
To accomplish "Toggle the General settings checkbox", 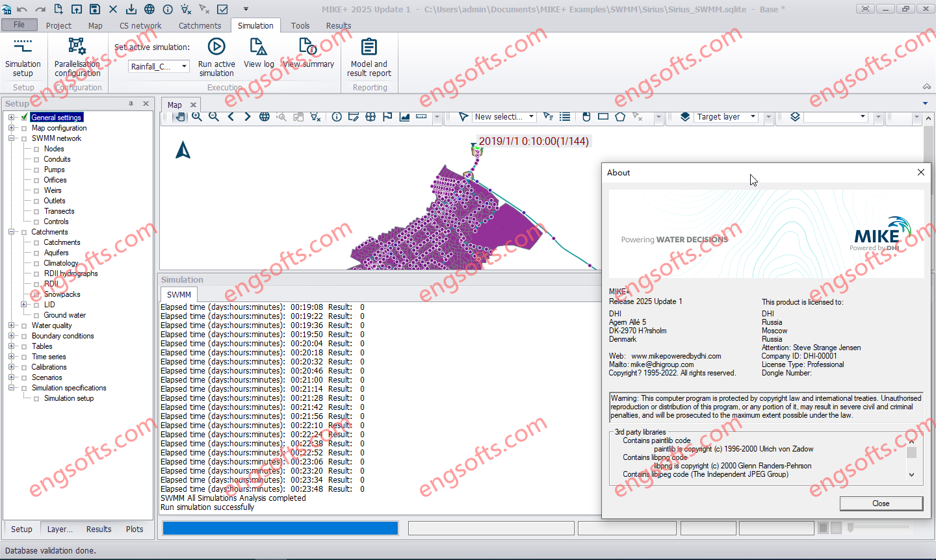I will tap(24, 118).
